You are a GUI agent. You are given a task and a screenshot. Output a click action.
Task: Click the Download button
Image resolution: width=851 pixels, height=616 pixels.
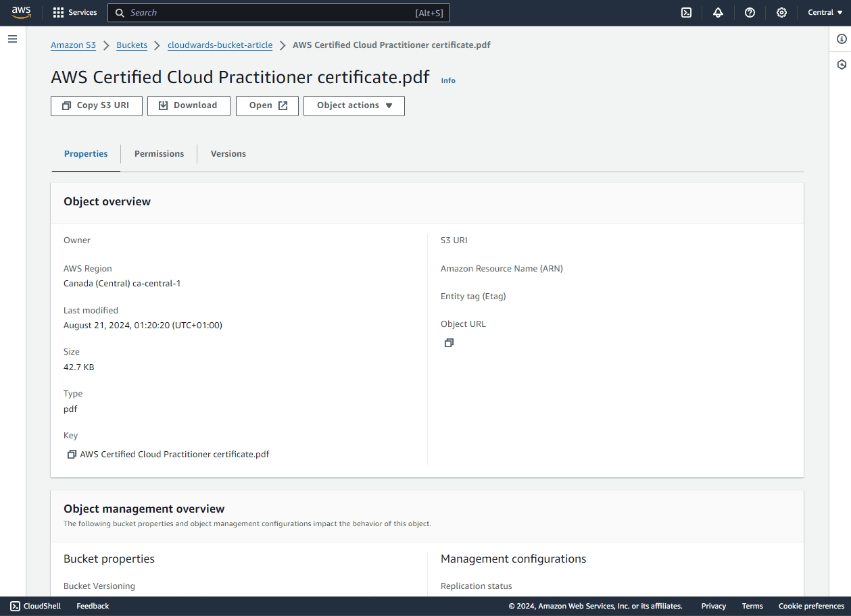click(189, 106)
